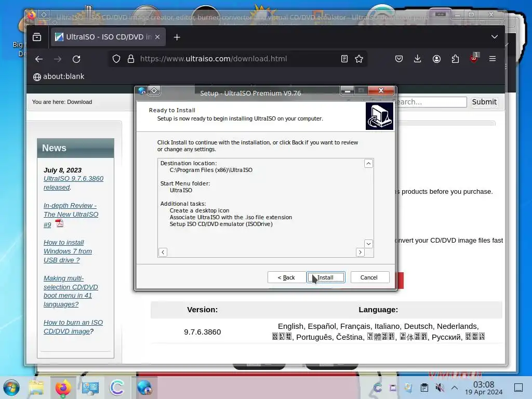Image resolution: width=532 pixels, height=399 pixels.
Task: Switch to the UltraISO - ISO CD/DVD tab
Action: click(x=108, y=37)
